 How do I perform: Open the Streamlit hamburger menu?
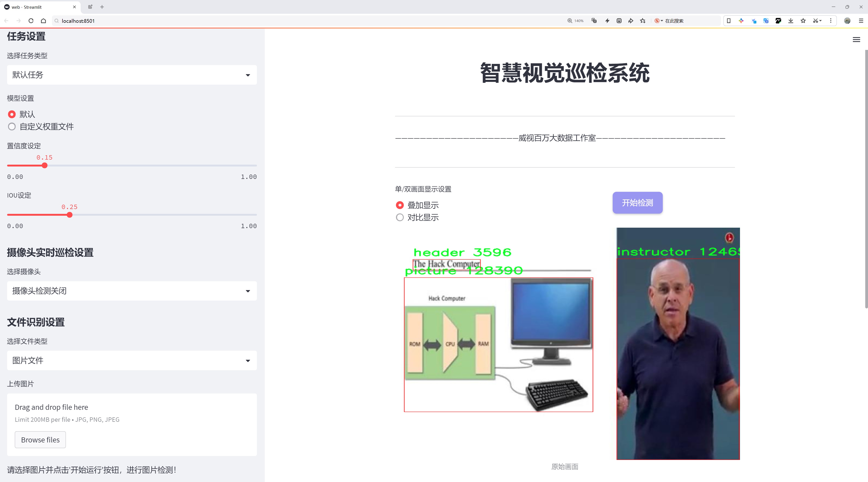point(856,39)
